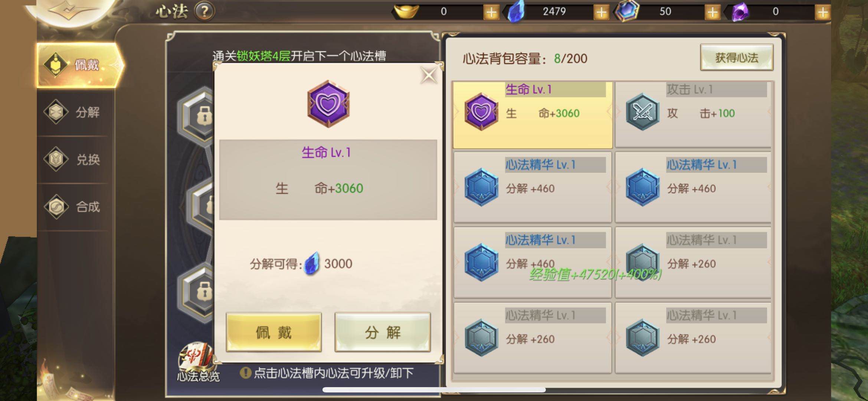Image resolution: width=868 pixels, height=401 pixels.
Task: Click the 分解 button in the popup
Action: pos(383,332)
